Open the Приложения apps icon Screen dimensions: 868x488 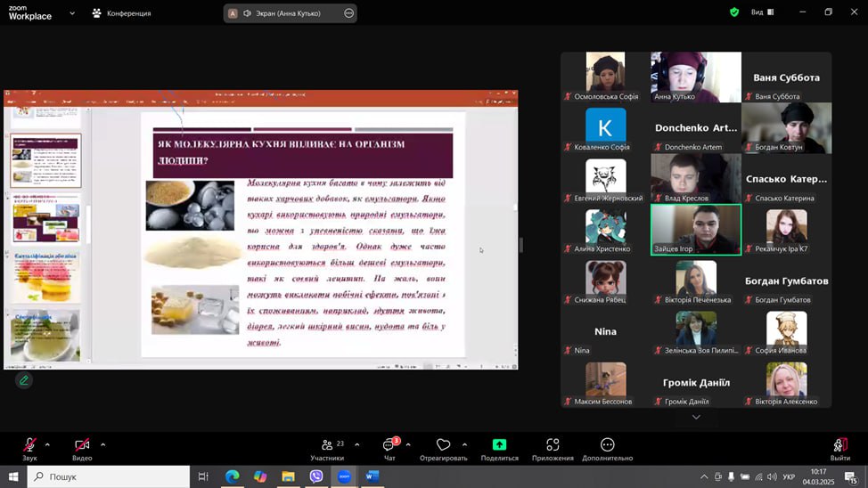[553, 445]
